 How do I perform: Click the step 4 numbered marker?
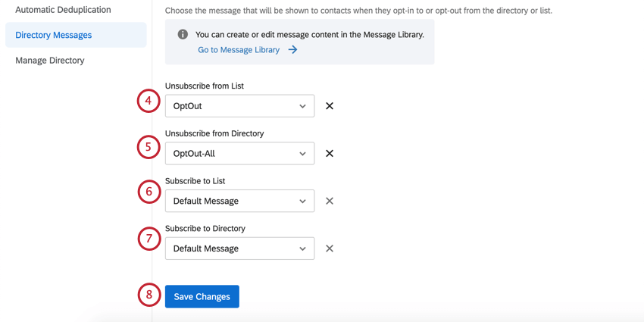click(x=148, y=101)
